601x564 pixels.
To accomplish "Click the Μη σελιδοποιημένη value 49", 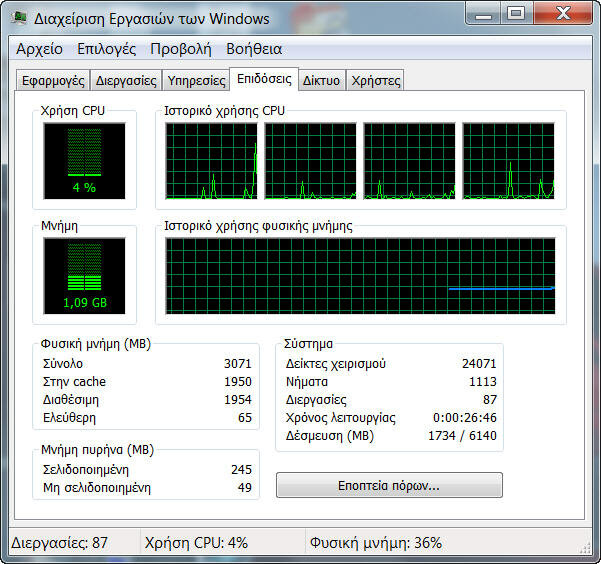I will pyautogui.click(x=245, y=488).
